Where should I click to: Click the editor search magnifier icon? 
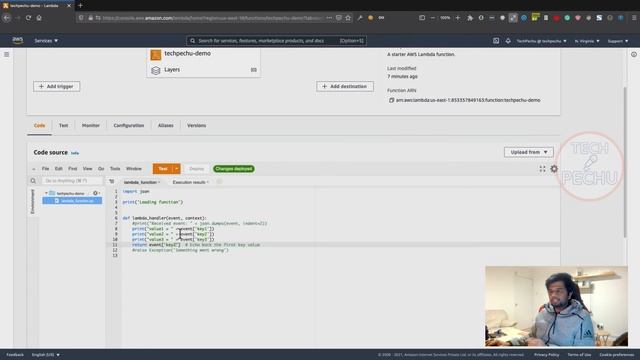coord(33,181)
